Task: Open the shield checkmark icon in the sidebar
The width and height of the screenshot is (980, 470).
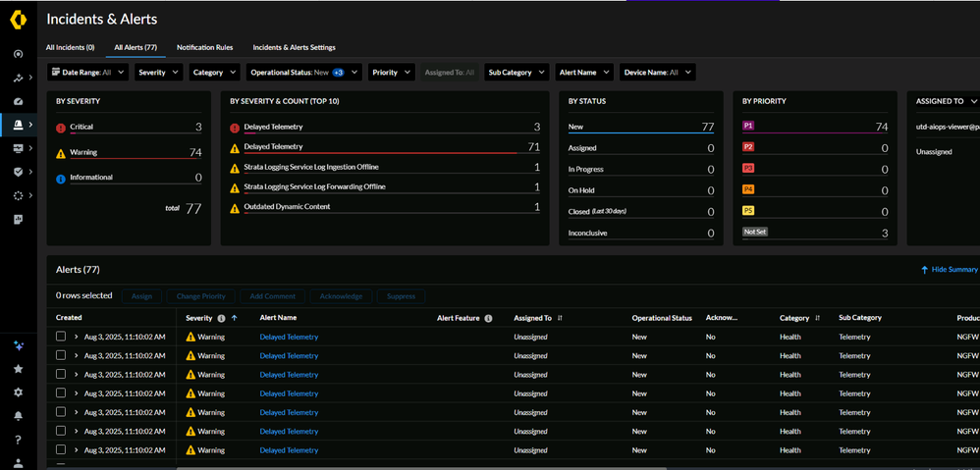Action: coord(18,172)
